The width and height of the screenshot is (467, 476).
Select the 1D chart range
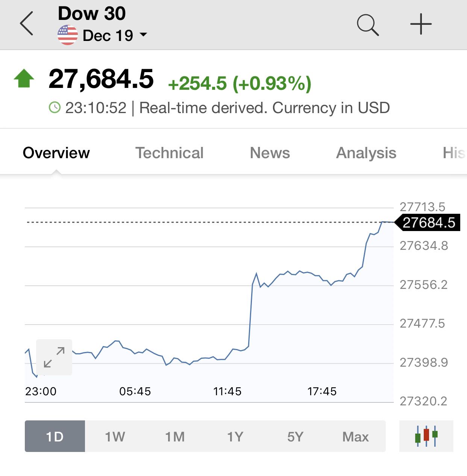[x=55, y=436]
